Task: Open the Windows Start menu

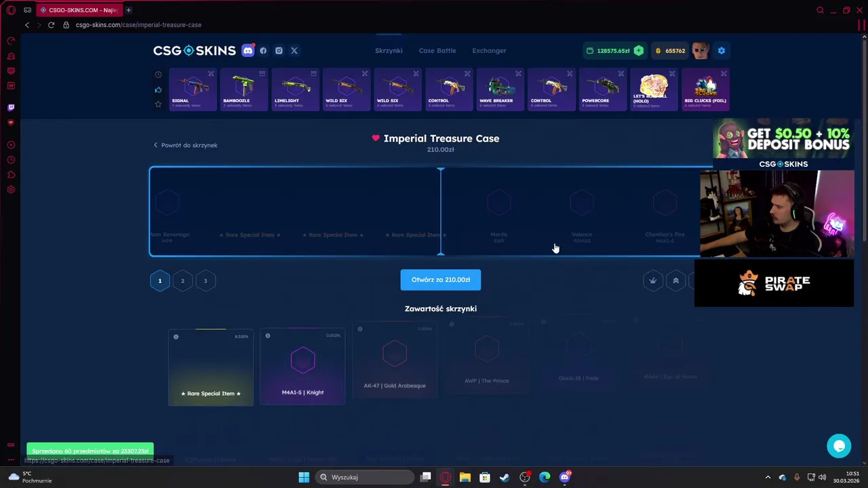Action: [304, 477]
